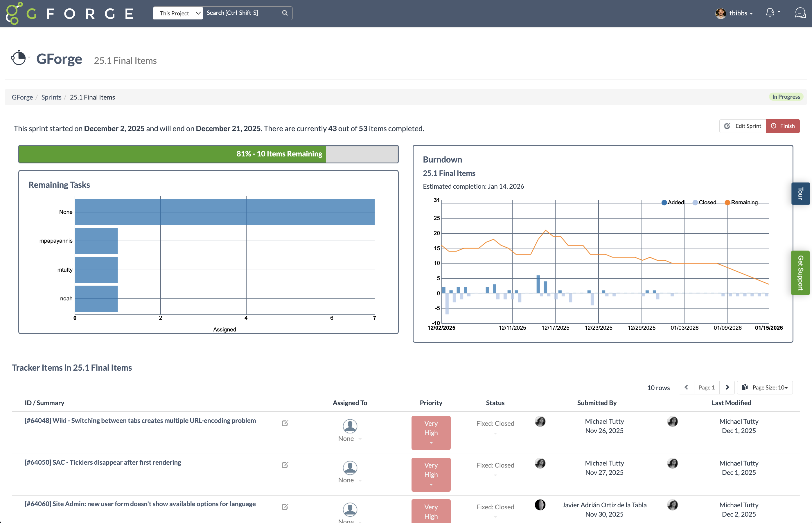Click edit icon for SAC Ticklers item
Viewport: 812px width, 523px height.
285,465
